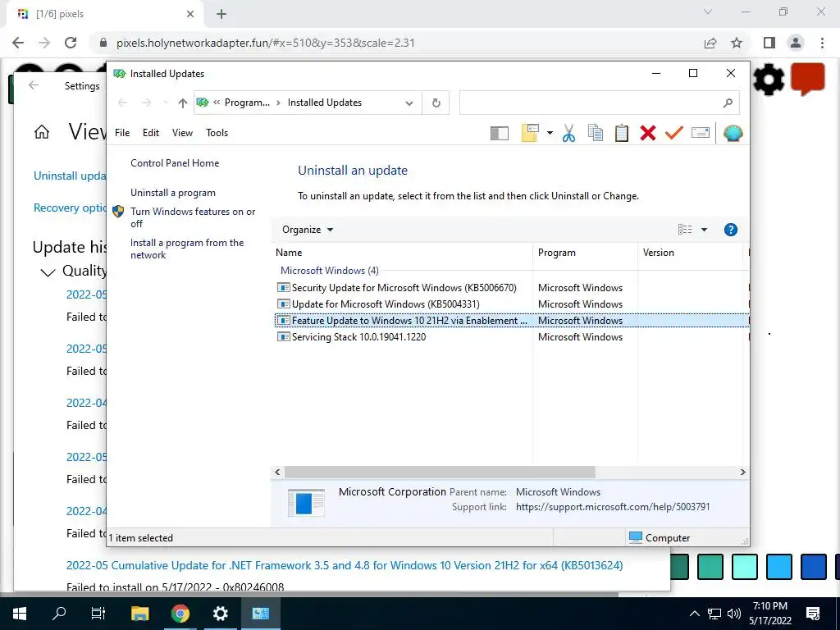Click the search magnifier icon in Installed Updates
Image resolution: width=840 pixels, height=630 pixels.
[727, 103]
